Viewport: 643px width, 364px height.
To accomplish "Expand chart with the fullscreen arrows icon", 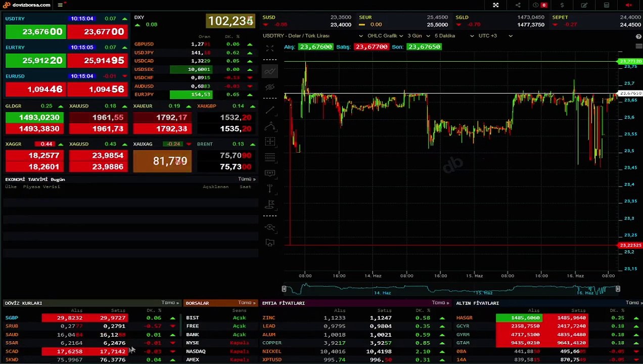I will [x=270, y=49].
